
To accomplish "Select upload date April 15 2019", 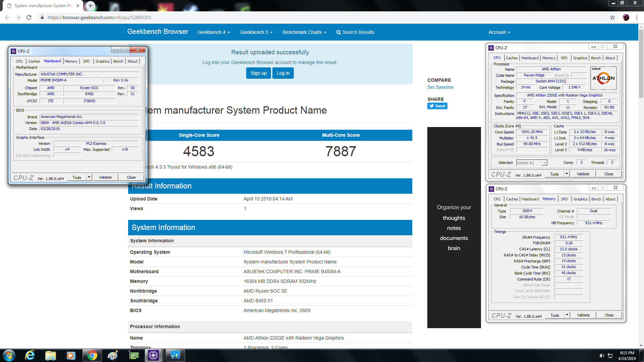I will (x=268, y=199).
